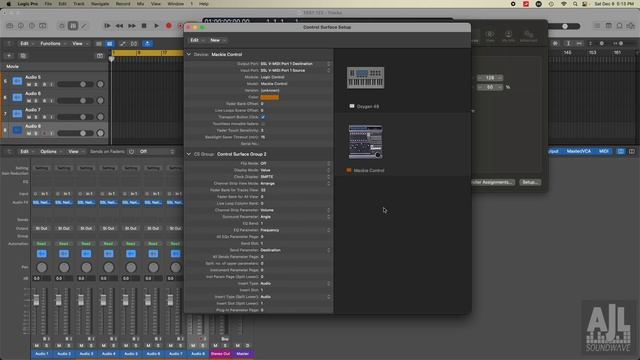Solo the Audio 2 channel strip in mixer
The height and width of the screenshot is (360, 640).
[69, 346]
